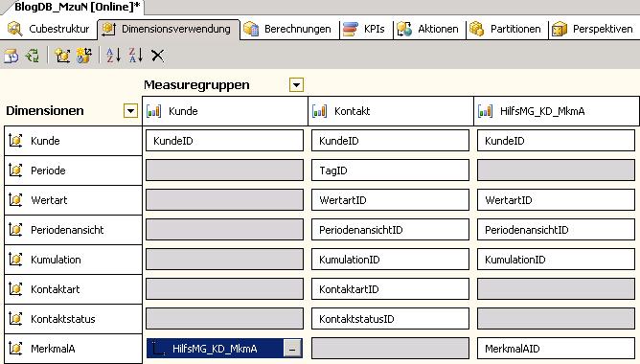Select the HilfsMG_KD_MkmA measure group header
Image resolution: width=640 pixels, height=364 pixels.
pos(557,111)
